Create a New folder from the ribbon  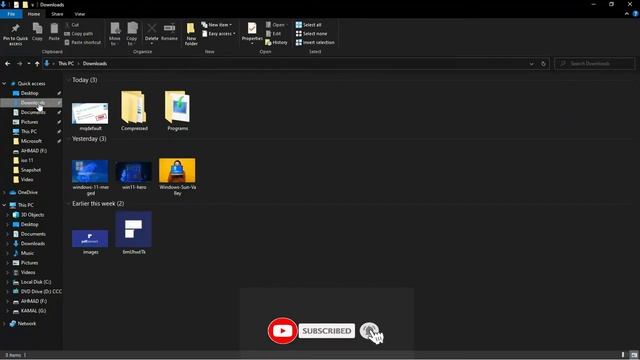(191, 34)
